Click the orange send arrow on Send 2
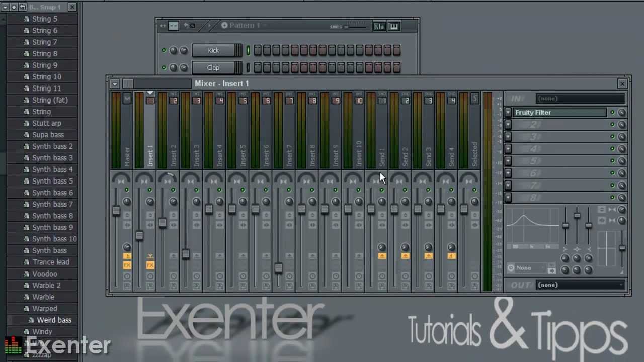 coord(405,256)
